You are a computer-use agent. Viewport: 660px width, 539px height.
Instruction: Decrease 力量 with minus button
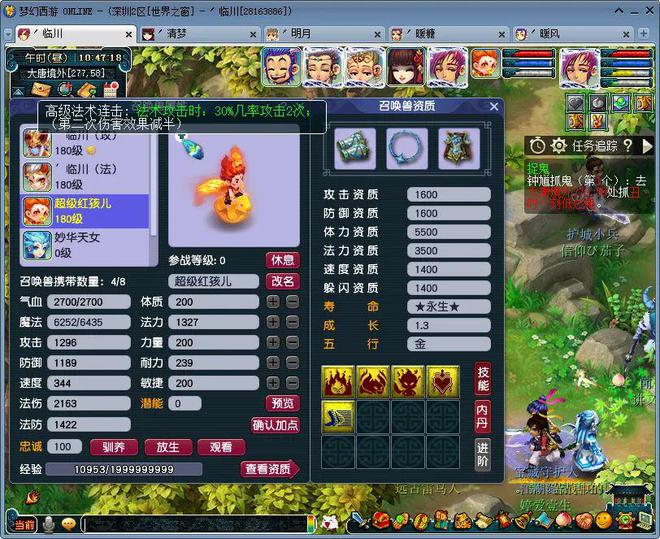click(293, 342)
